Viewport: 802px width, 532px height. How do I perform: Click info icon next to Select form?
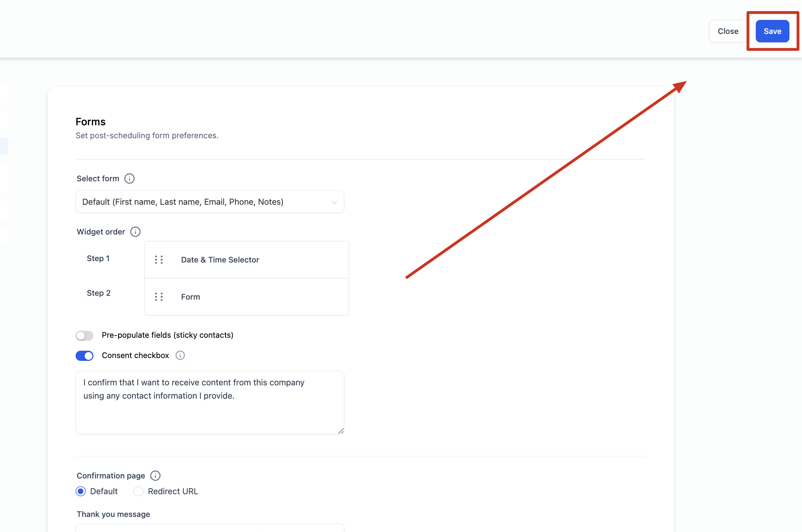click(129, 178)
